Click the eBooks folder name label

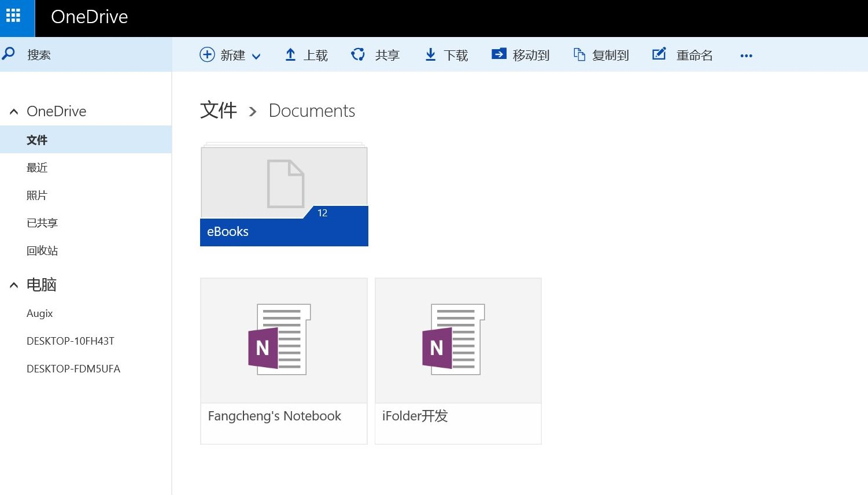(228, 231)
